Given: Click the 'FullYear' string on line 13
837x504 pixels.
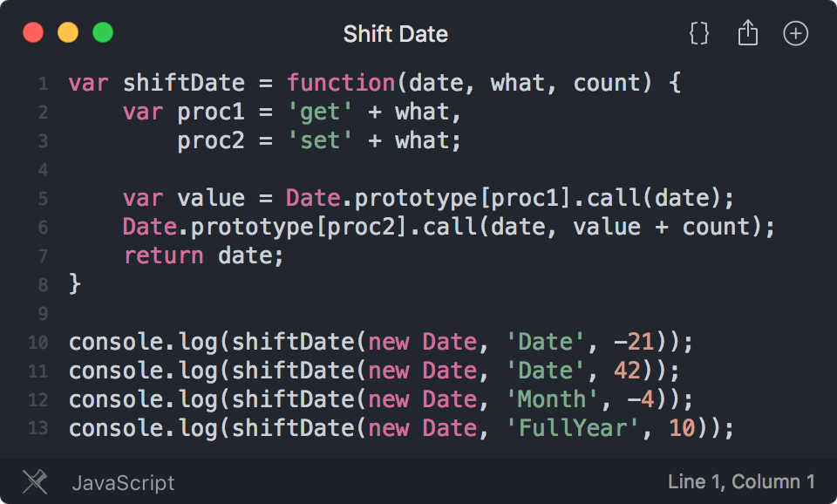Looking at the screenshot, I should [572, 428].
